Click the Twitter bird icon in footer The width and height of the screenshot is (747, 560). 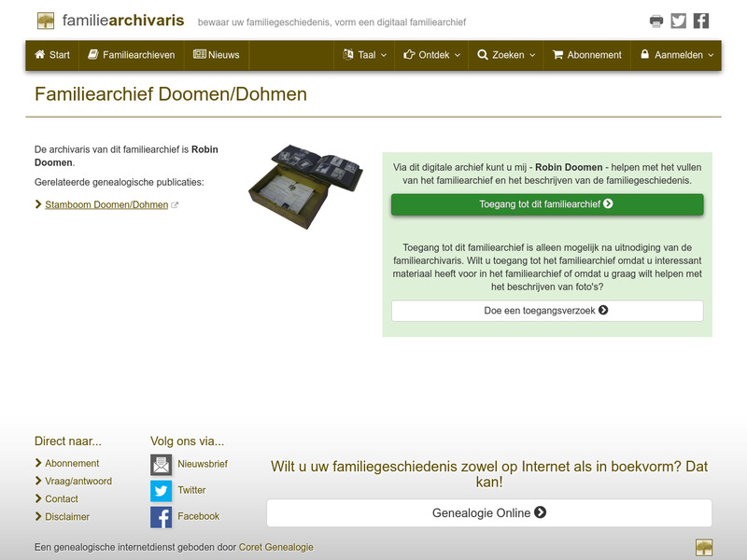pyautogui.click(x=161, y=489)
